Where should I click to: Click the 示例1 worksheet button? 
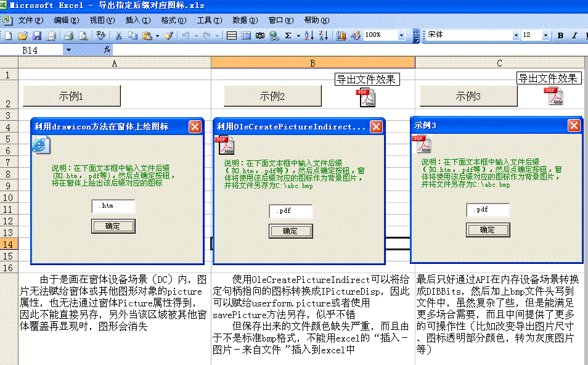[x=71, y=96]
